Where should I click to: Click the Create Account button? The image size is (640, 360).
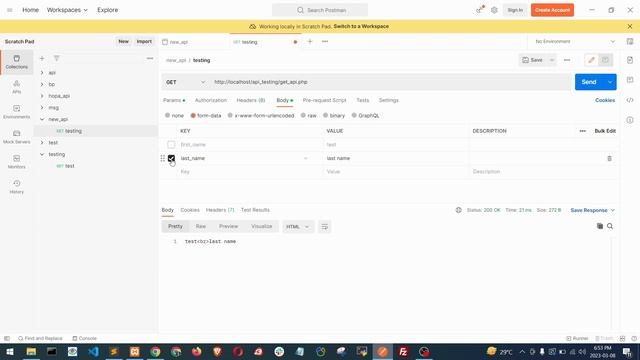point(552,10)
